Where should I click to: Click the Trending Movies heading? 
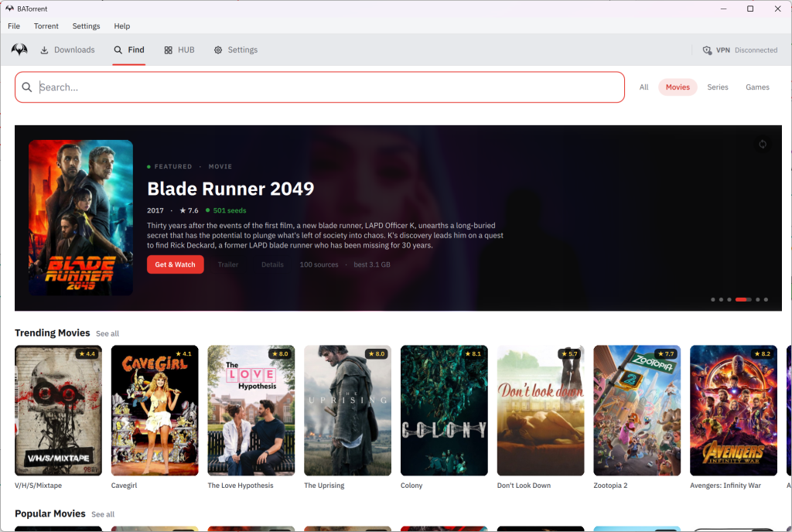(x=52, y=333)
